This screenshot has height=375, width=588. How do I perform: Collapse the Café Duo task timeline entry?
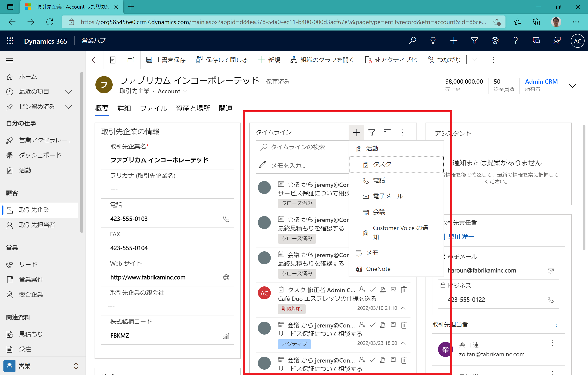pos(403,308)
